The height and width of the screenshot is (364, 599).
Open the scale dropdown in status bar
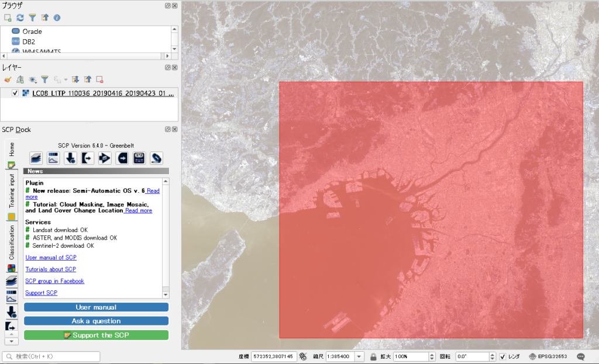click(x=359, y=356)
